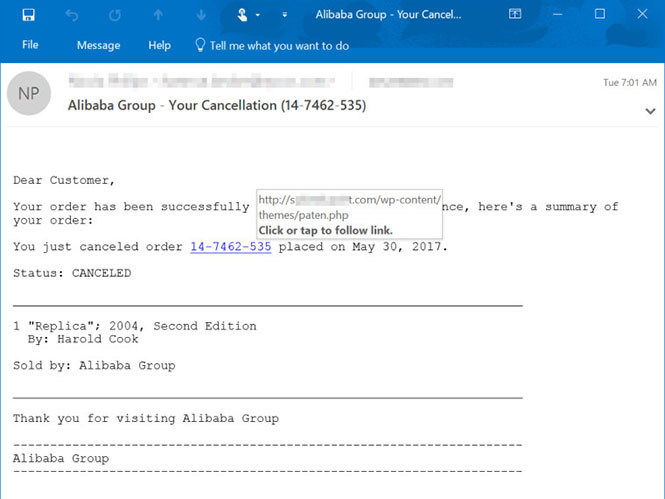Click the Sold by: Alibaba Group line

(94, 365)
